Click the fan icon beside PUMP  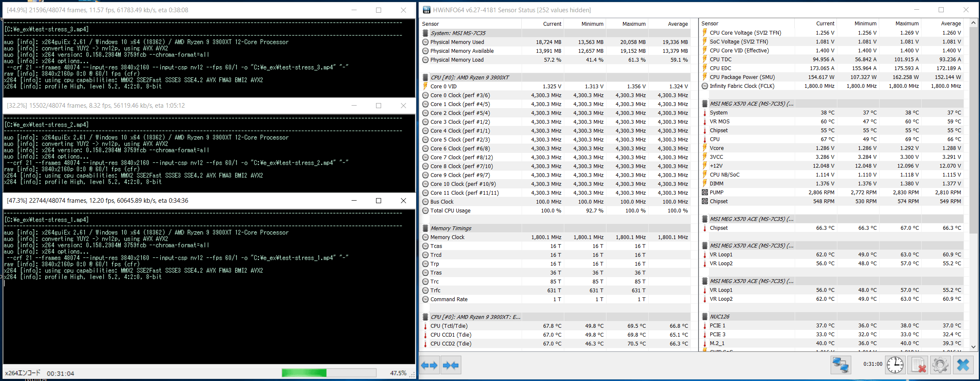(x=704, y=192)
